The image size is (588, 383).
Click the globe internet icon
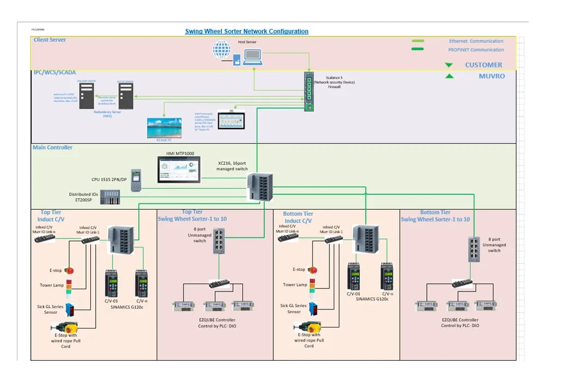coord(222,50)
